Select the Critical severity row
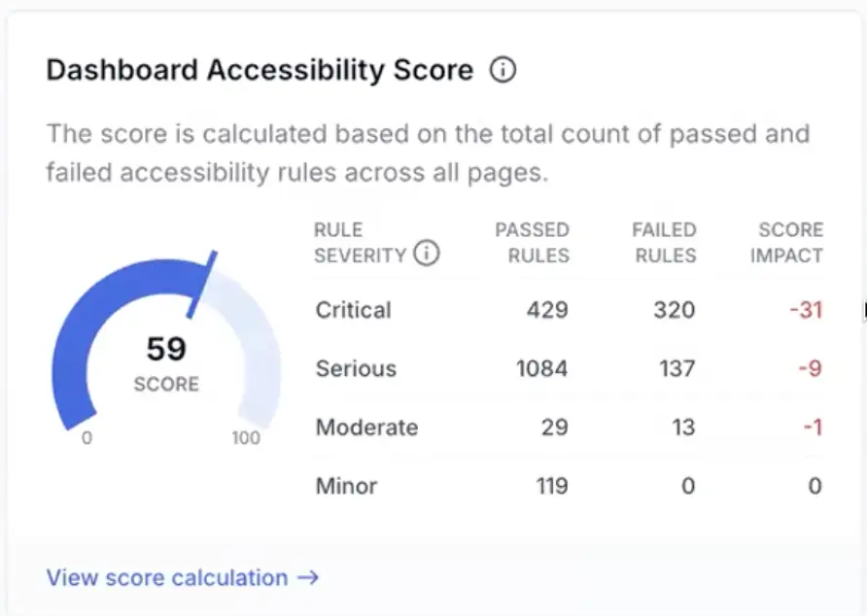The height and width of the screenshot is (616, 867). click(x=353, y=310)
